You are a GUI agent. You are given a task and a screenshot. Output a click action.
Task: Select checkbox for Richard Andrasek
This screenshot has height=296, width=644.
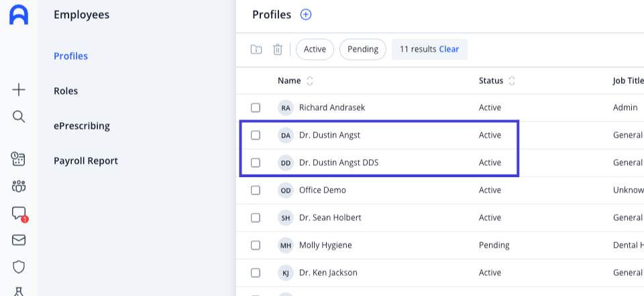coord(256,107)
